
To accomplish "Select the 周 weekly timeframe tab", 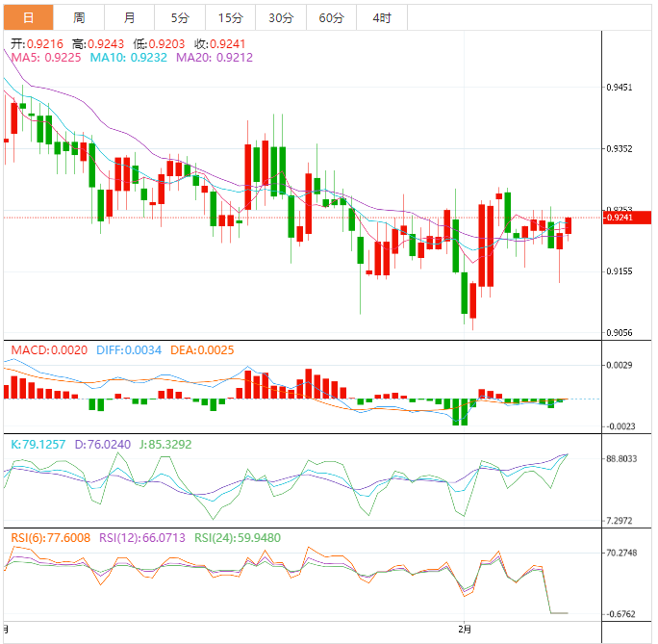I will pyautogui.click(x=79, y=18).
